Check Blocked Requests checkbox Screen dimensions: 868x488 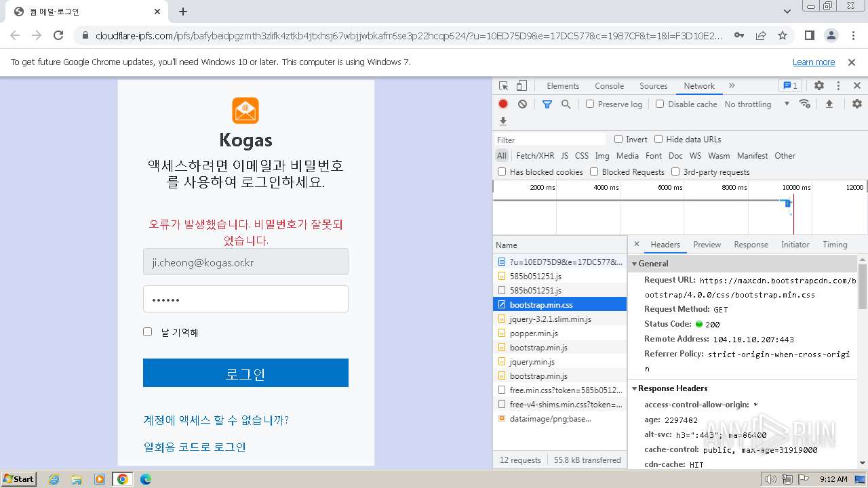point(594,171)
